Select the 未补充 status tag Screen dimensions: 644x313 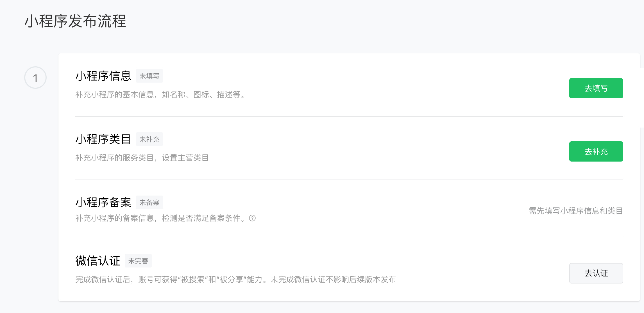coord(149,139)
